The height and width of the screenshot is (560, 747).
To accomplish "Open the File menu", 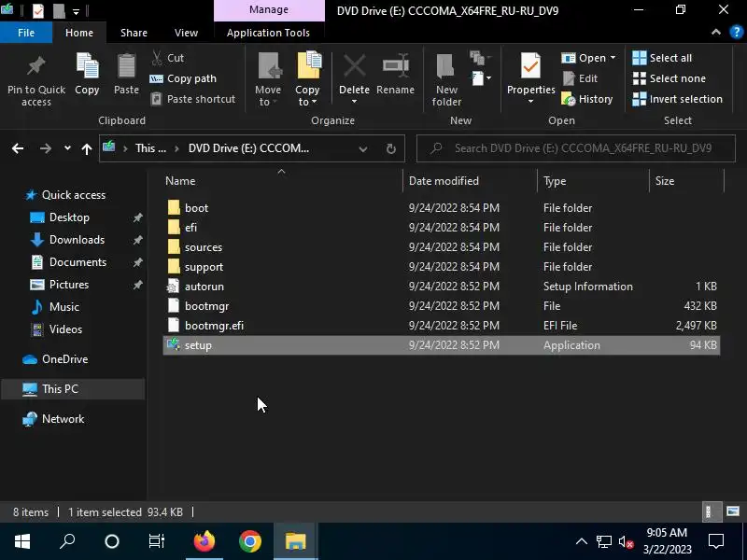I will coord(26,33).
